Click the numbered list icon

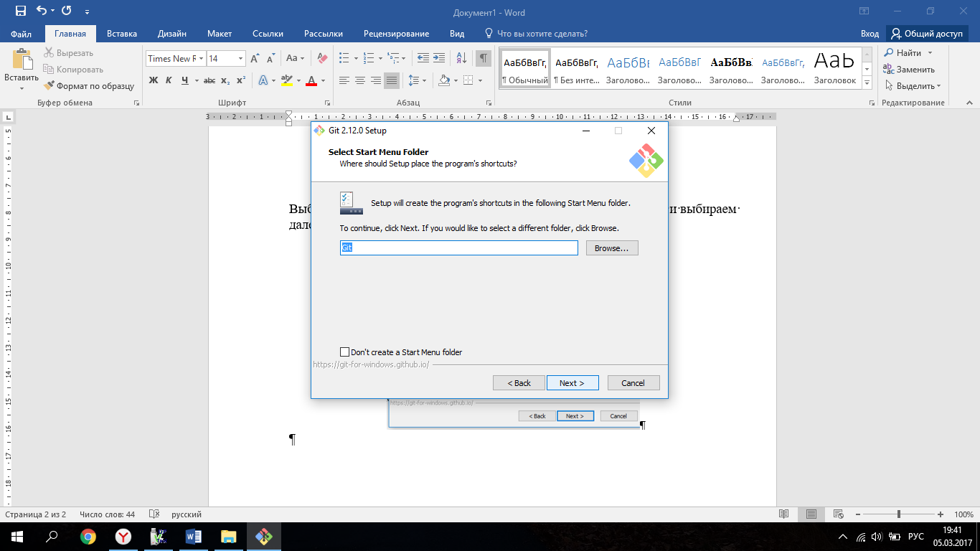(367, 59)
